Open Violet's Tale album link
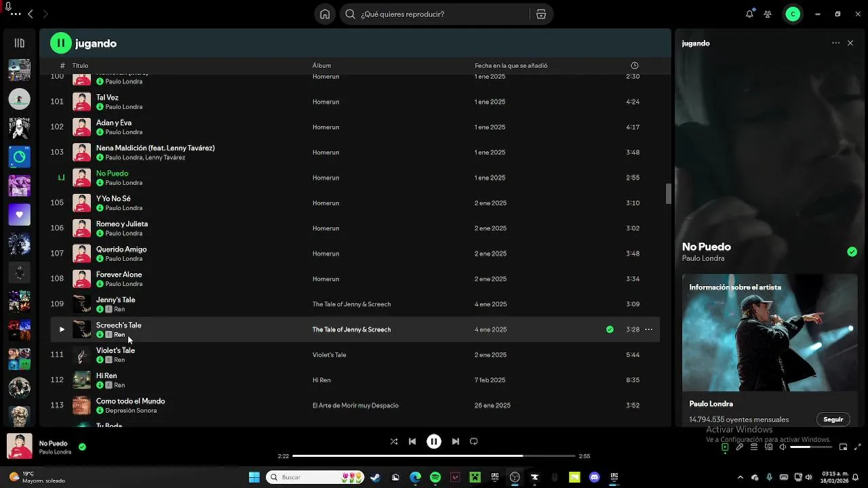This screenshot has width=868, height=488. (329, 354)
